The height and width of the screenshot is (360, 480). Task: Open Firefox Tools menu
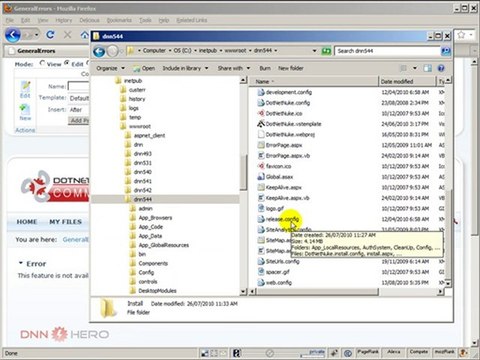[145, 20]
